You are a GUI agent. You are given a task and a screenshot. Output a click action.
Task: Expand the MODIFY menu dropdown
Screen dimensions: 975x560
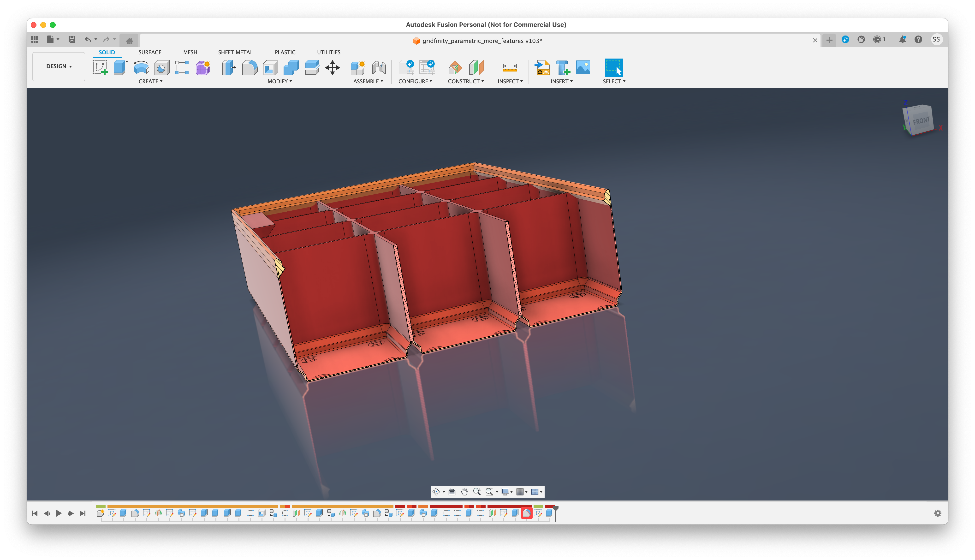pyautogui.click(x=279, y=81)
